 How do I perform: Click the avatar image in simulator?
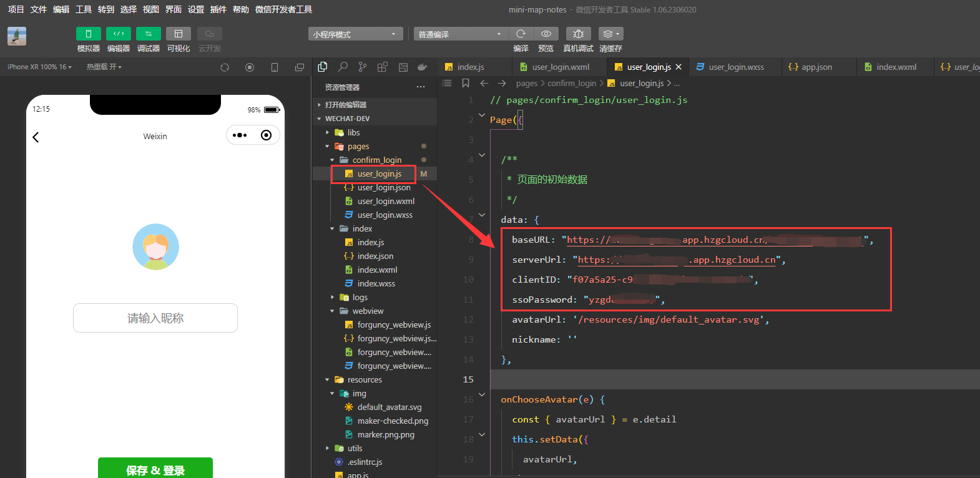[155, 246]
